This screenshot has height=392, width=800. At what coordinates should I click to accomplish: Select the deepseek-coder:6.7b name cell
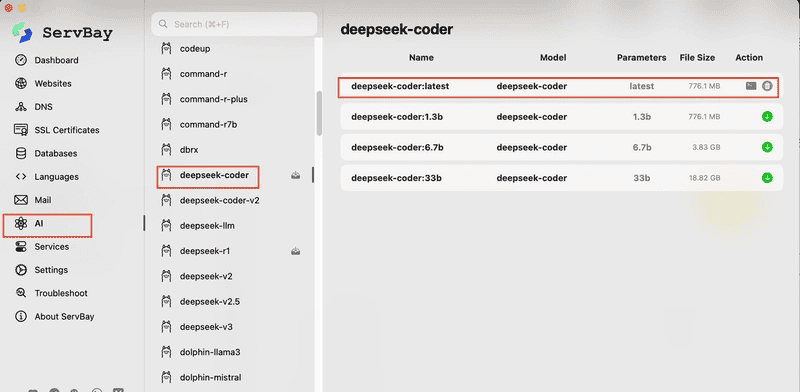point(397,148)
